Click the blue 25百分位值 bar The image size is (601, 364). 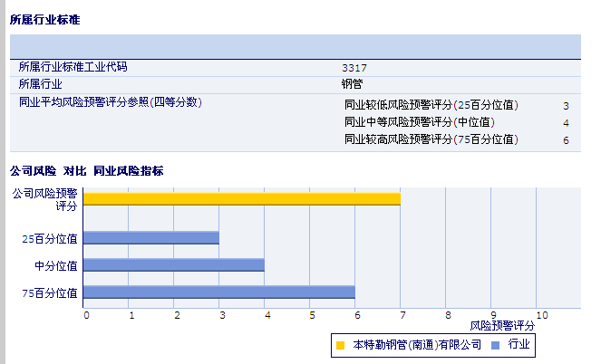click(x=150, y=238)
